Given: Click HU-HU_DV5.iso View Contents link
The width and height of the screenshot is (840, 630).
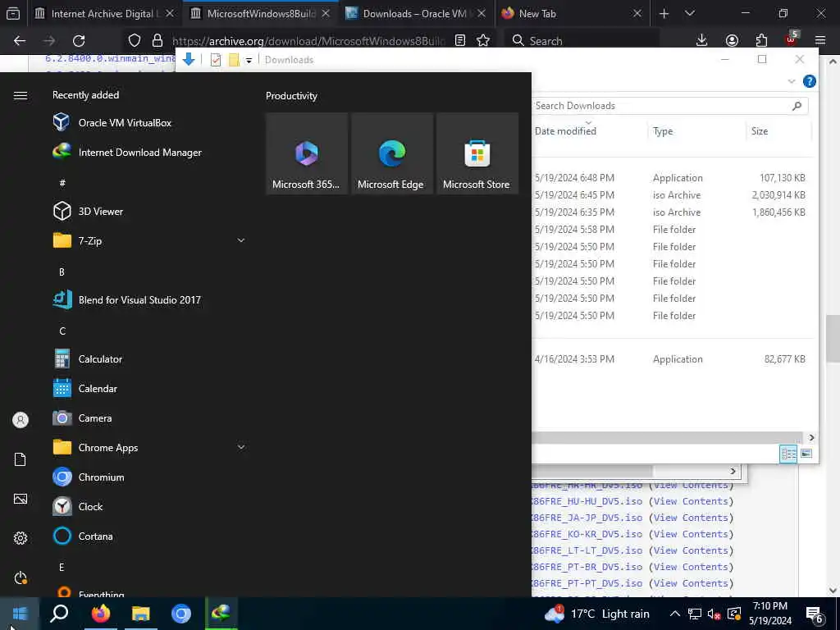Looking at the screenshot, I should coord(691,501).
